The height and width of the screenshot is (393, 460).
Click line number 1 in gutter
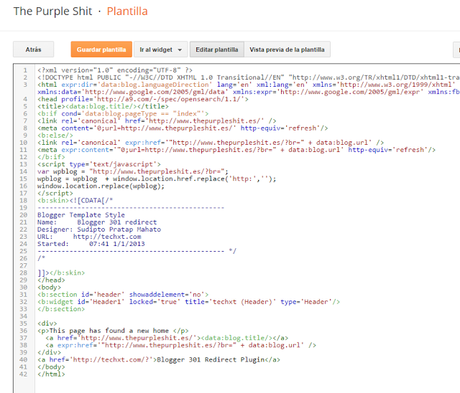25,70
